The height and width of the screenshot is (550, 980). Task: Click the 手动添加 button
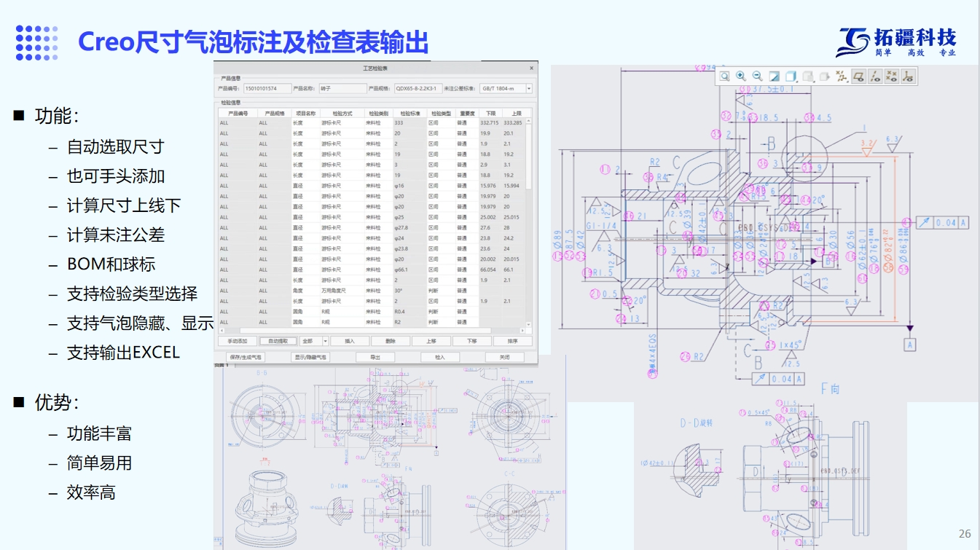click(x=238, y=341)
